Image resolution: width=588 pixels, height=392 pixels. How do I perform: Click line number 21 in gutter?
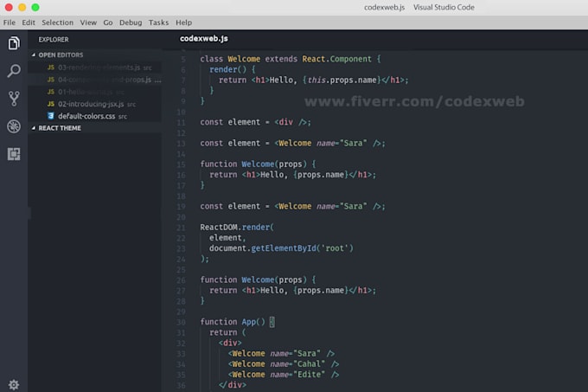coord(181,228)
